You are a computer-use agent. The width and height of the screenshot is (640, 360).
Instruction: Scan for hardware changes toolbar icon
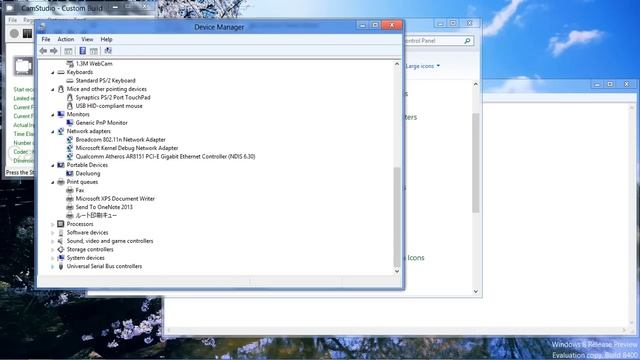[108, 51]
